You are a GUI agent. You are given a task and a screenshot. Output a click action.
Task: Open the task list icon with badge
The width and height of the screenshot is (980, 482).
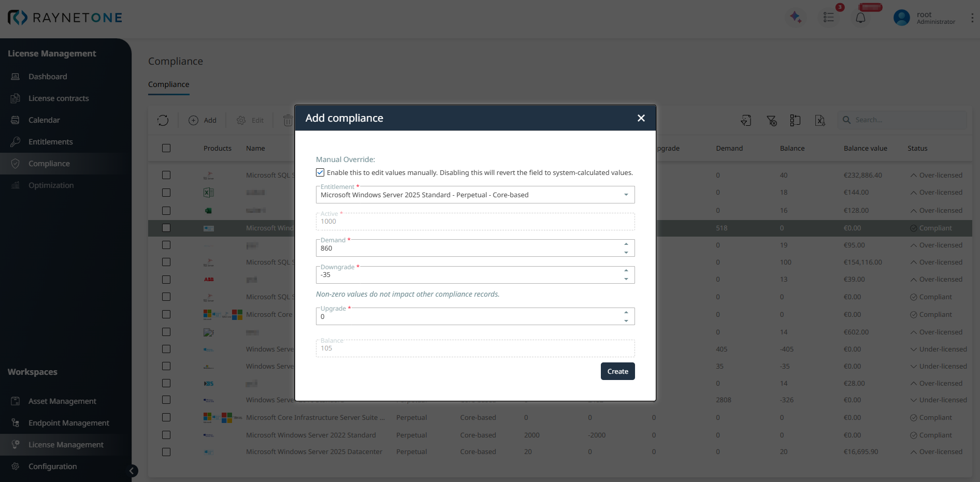click(x=829, y=17)
